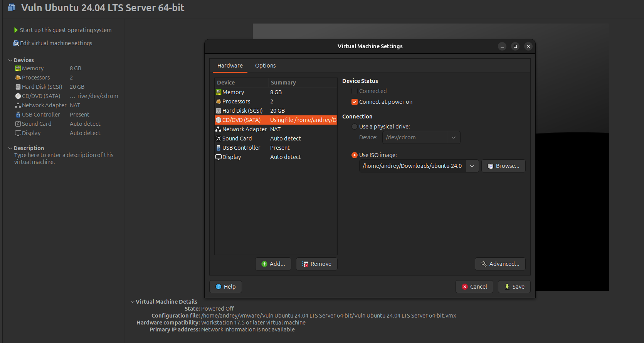
Task: Switch to the Options tab
Action: coord(266,66)
